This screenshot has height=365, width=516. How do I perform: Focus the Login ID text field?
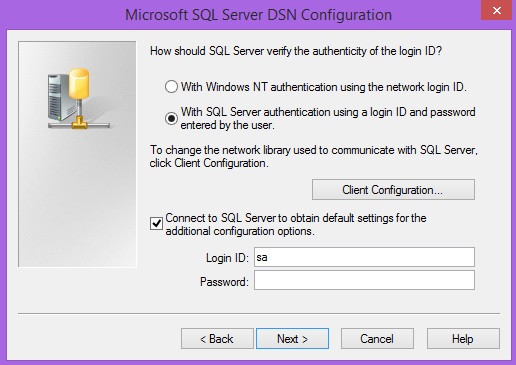pyautogui.click(x=364, y=257)
